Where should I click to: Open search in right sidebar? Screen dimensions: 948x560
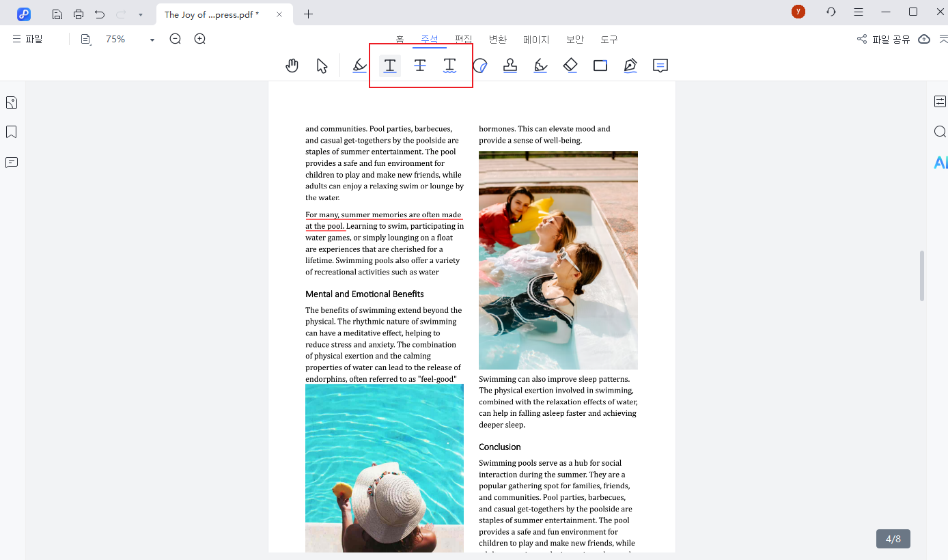click(940, 132)
